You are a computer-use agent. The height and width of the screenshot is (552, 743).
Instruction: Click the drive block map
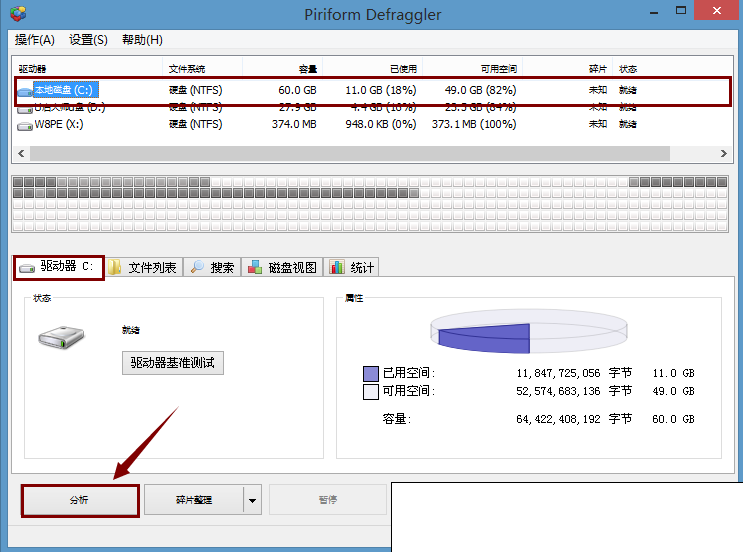click(x=370, y=204)
